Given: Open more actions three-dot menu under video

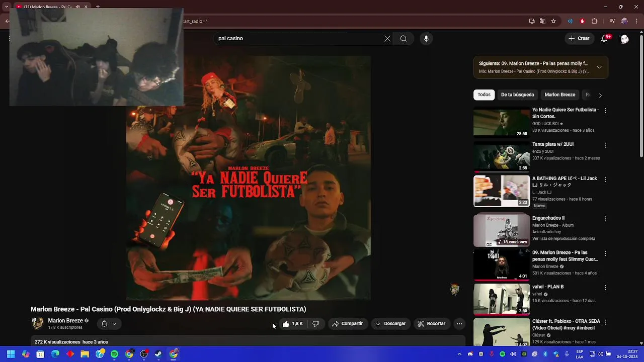Looking at the screenshot, I should click(459, 324).
